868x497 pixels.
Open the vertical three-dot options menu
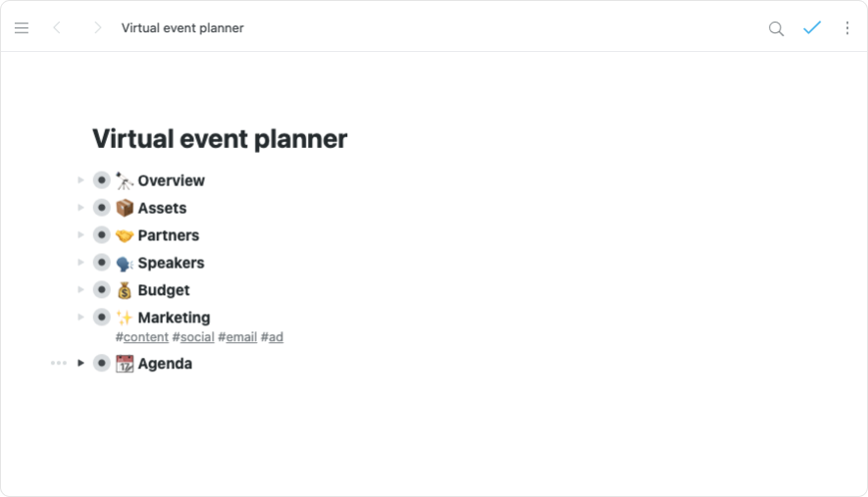pyautogui.click(x=847, y=28)
